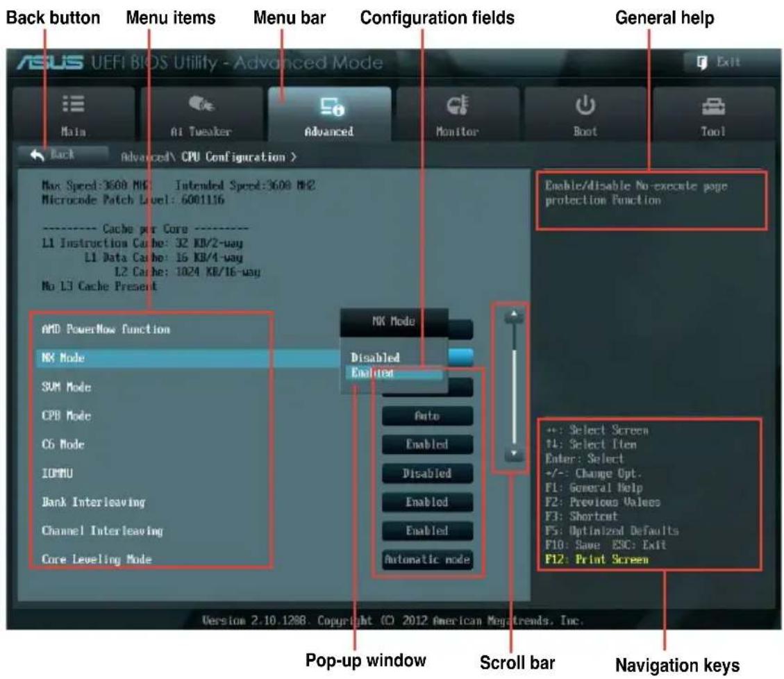Screen dimensions: 784x679
Task: Open the Bank Interleaving Enabled field
Action: click(x=427, y=502)
